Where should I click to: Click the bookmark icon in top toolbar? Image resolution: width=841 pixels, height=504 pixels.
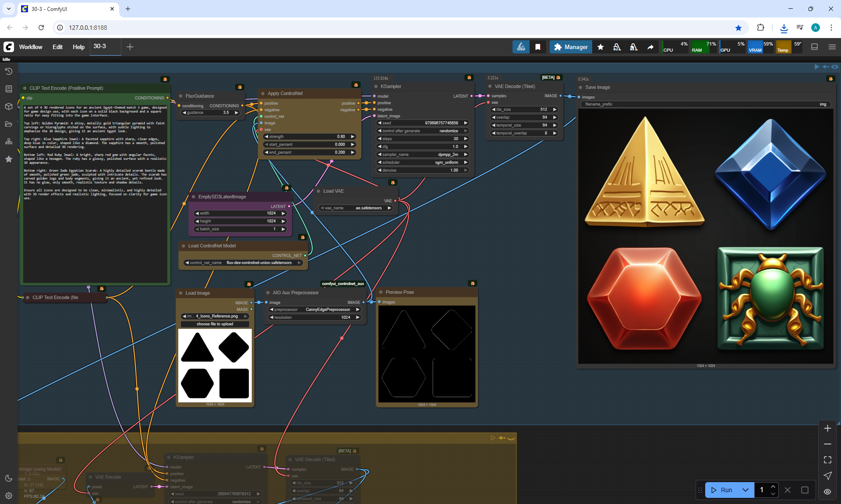pyautogui.click(x=538, y=47)
